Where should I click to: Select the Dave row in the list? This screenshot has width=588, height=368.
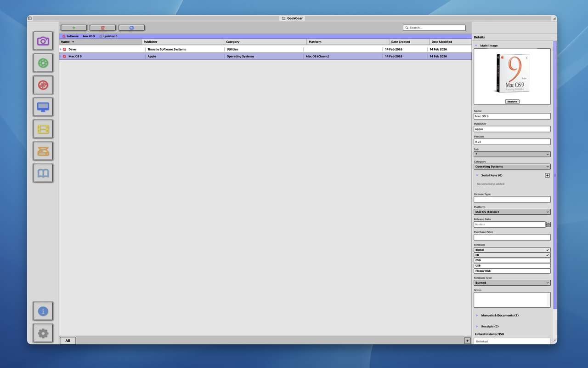tap(266, 49)
